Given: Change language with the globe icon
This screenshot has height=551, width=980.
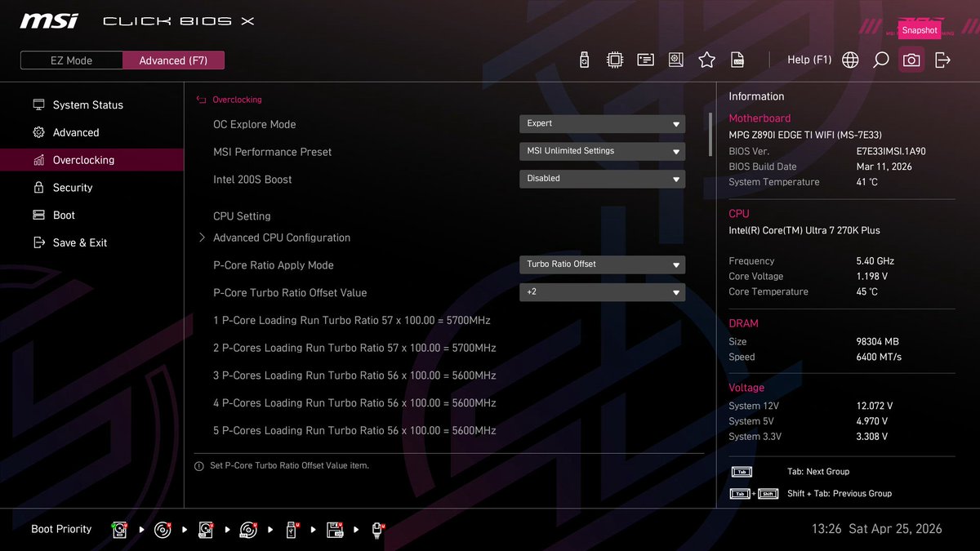Looking at the screenshot, I should (850, 60).
